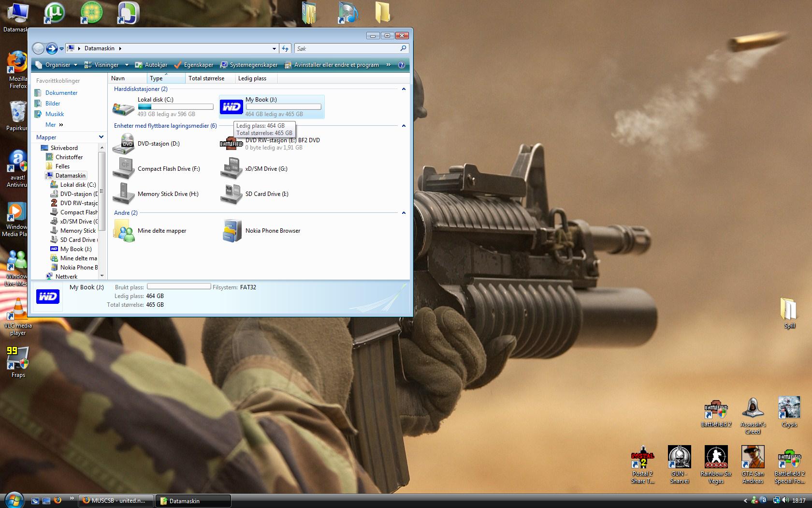812x508 pixels.
Task: Collapse the Andre group
Action: coord(404,213)
